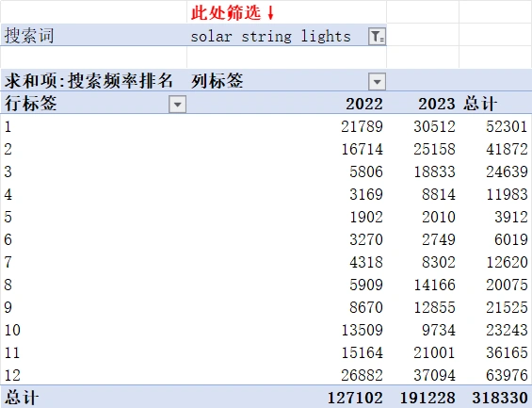Select cell value 3270
The image size is (532, 408).
(366, 239)
